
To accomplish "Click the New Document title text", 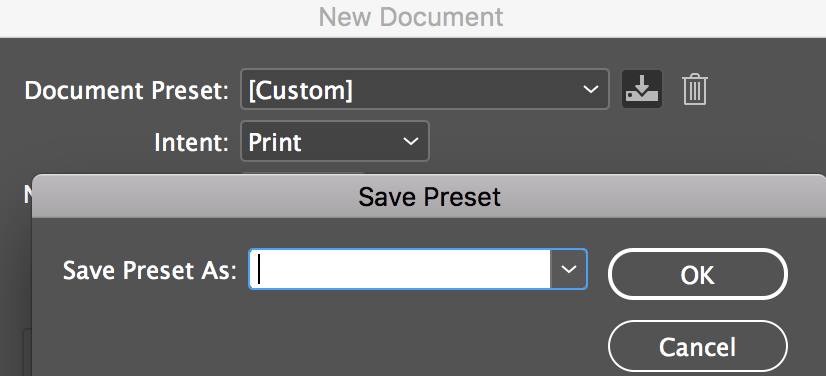I will (x=411, y=17).
